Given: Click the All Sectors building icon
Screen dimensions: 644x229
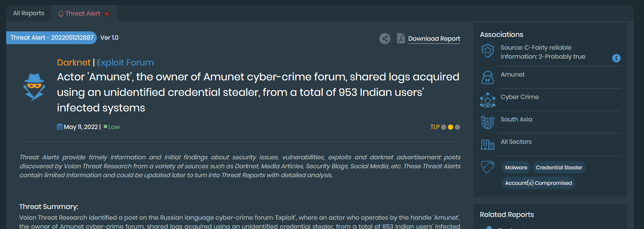Looking at the screenshot, I should [488, 144].
